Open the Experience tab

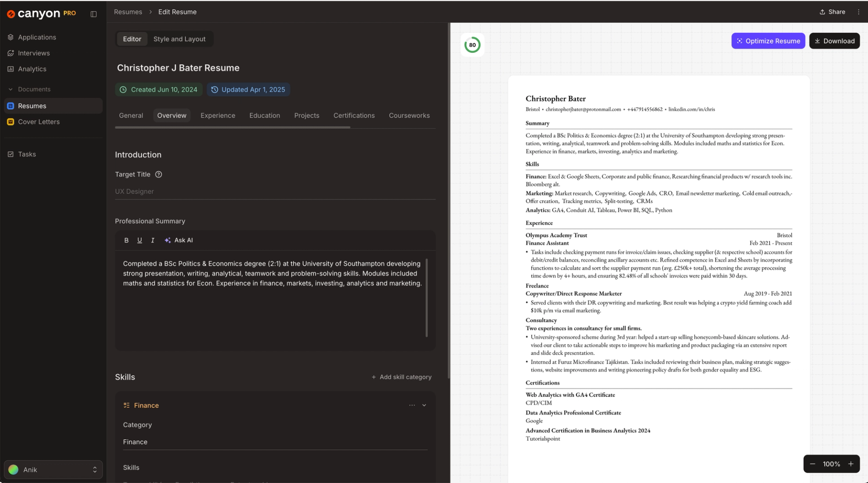pos(218,116)
